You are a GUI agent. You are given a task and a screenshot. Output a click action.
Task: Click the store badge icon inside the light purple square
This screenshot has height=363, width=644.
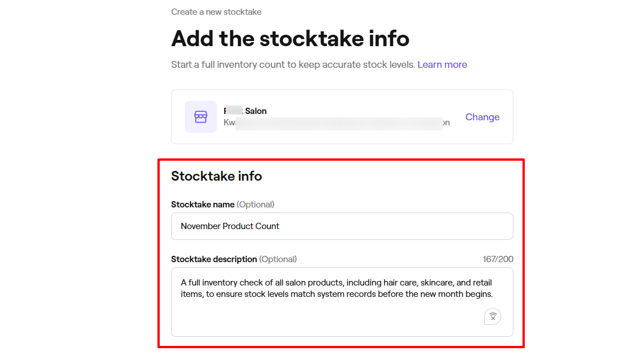[200, 116]
